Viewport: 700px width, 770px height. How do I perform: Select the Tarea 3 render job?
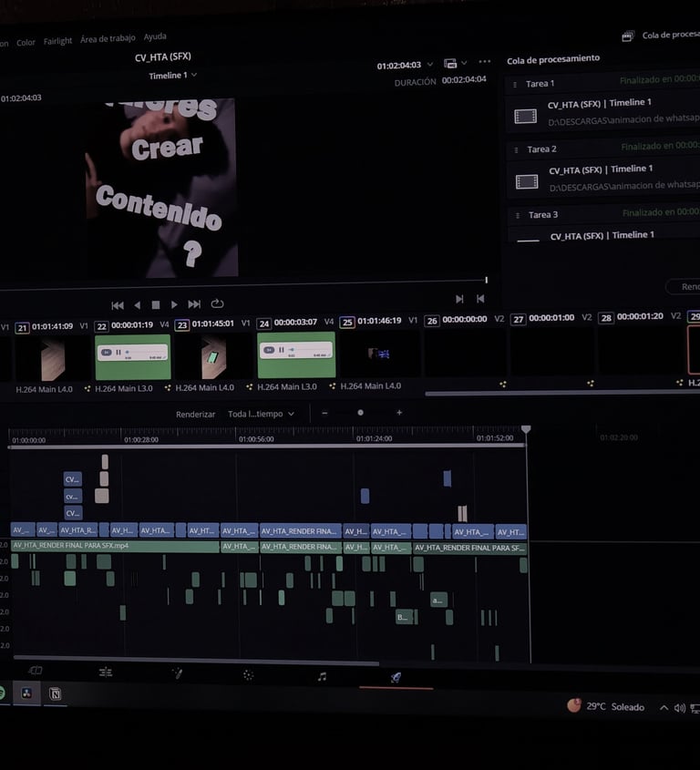[604, 225]
